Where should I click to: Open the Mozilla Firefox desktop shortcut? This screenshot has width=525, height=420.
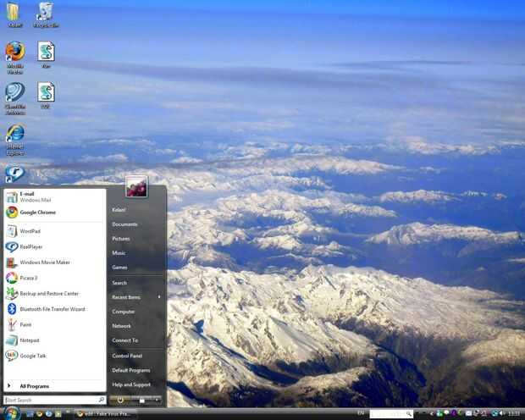pyautogui.click(x=15, y=58)
